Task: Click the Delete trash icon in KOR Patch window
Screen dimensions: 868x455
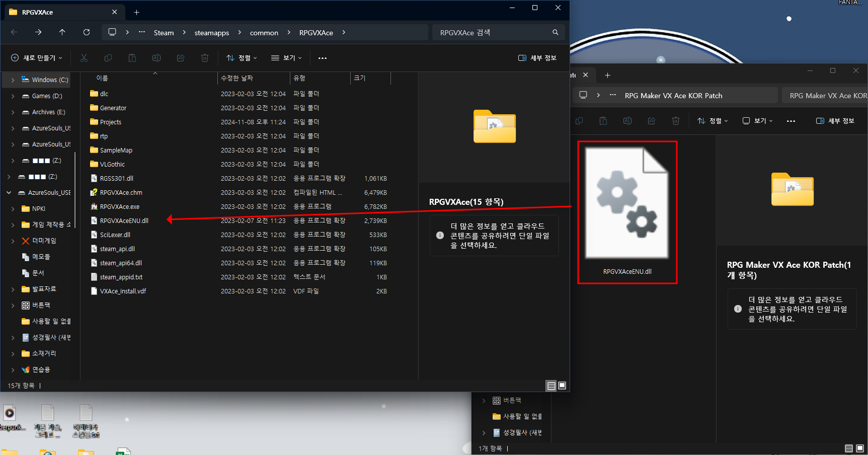Action: click(x=676, y=121)
